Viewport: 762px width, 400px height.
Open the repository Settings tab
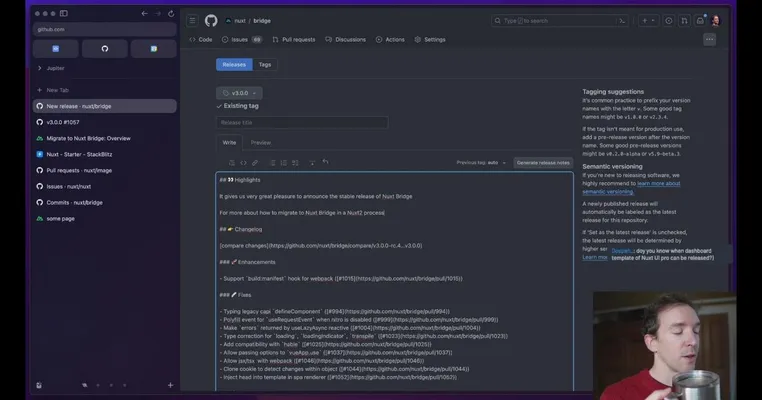click(430, 39)
